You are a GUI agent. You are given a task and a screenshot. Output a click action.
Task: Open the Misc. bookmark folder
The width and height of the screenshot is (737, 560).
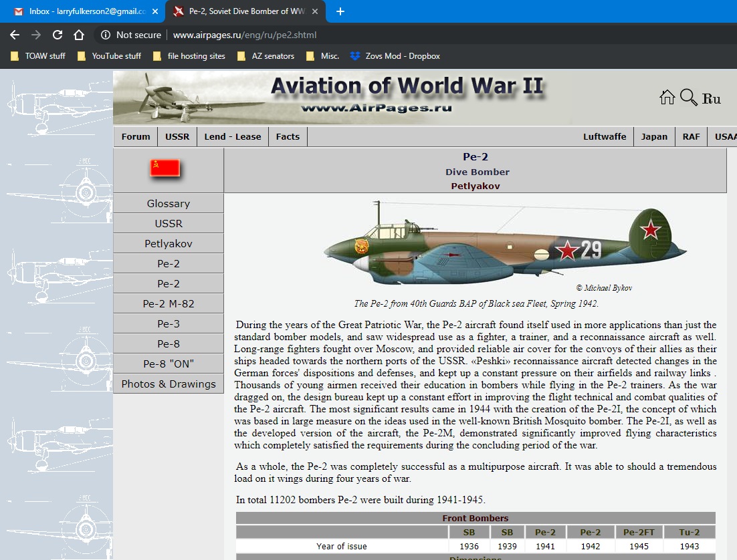pyautogui.click(x=322, y=56)
